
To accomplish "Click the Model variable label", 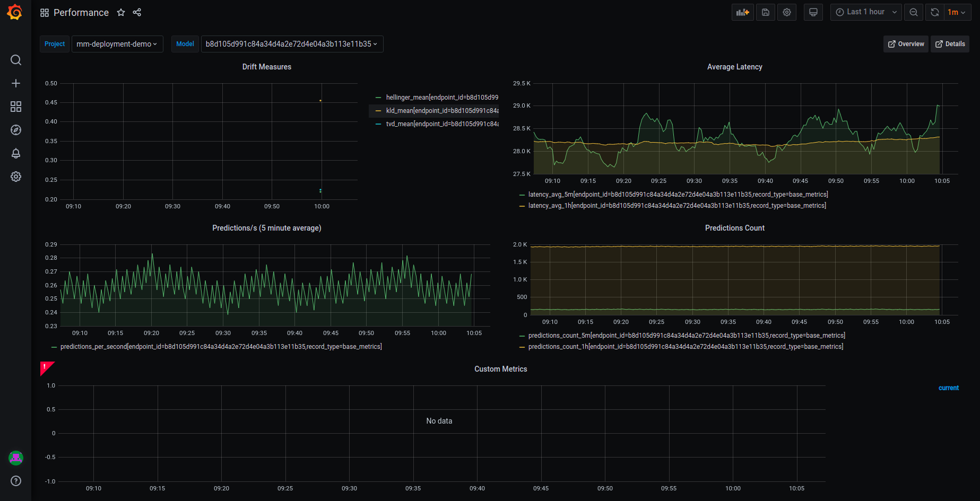I will [185, 44].
